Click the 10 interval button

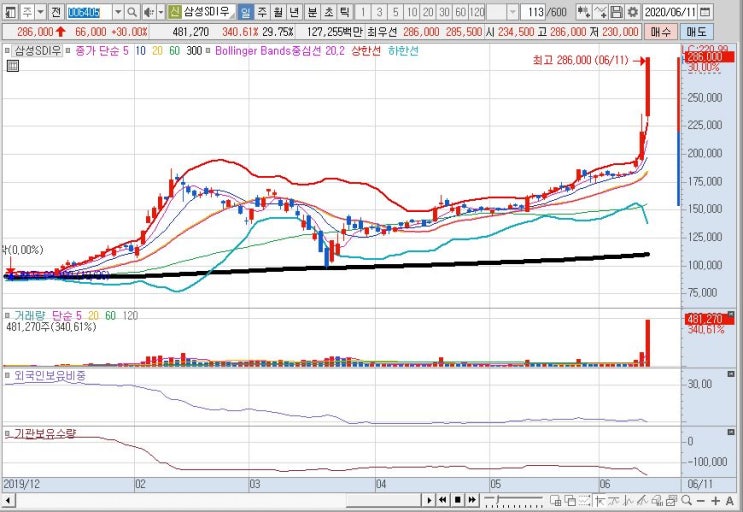pos(412,12)
